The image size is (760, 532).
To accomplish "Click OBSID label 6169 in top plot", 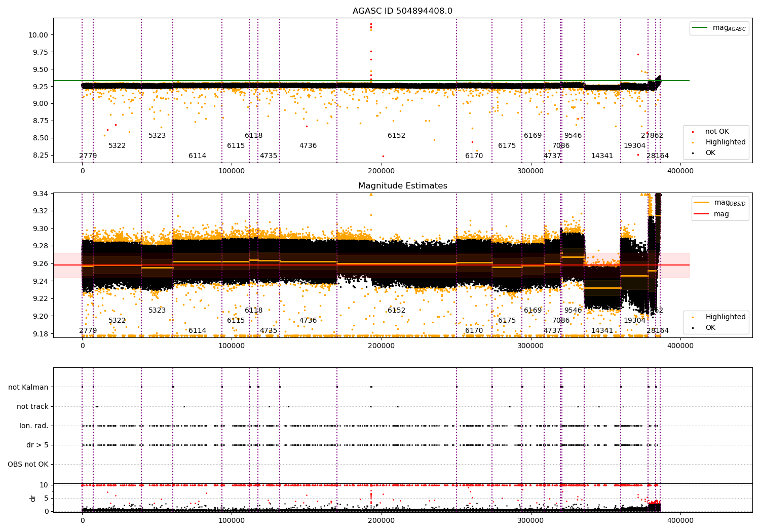I will [533, 136].
